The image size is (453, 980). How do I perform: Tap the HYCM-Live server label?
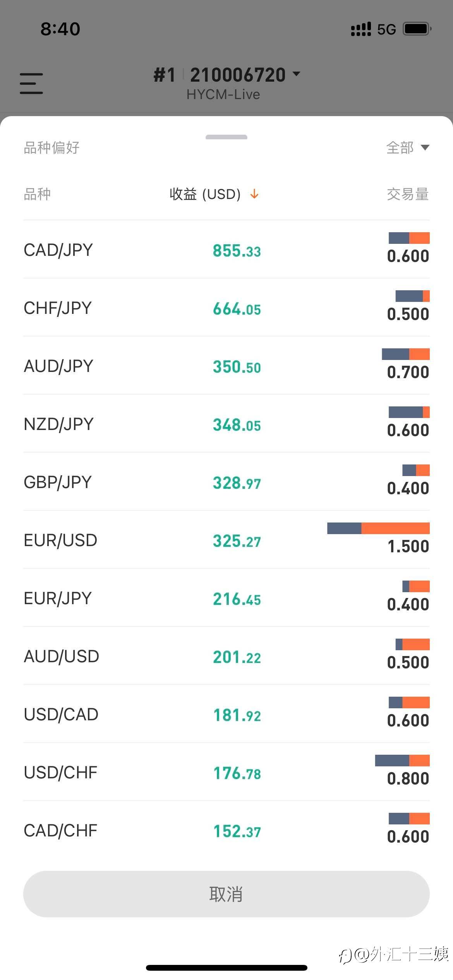(223, 94)
